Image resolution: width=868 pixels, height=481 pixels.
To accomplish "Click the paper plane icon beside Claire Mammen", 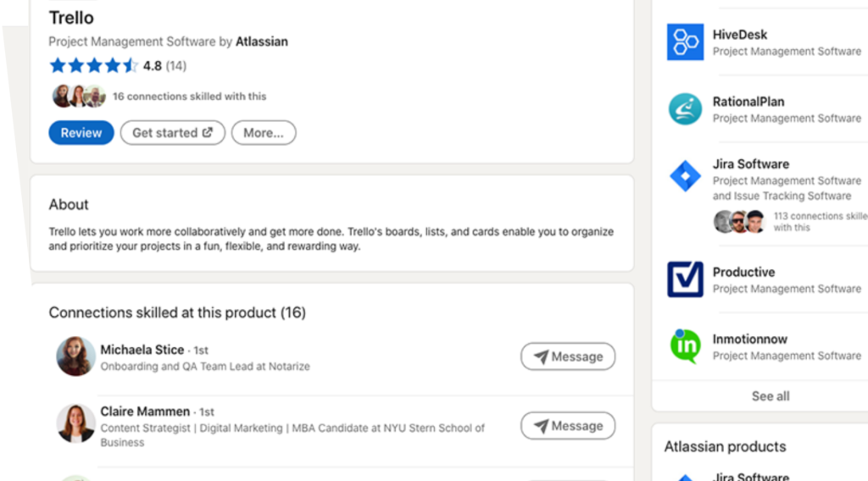I will (x=541, y=426).
